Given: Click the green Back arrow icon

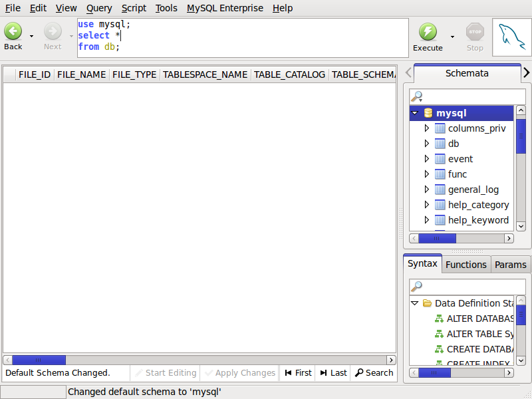Looking at the screenshot, I should [13, 31].
